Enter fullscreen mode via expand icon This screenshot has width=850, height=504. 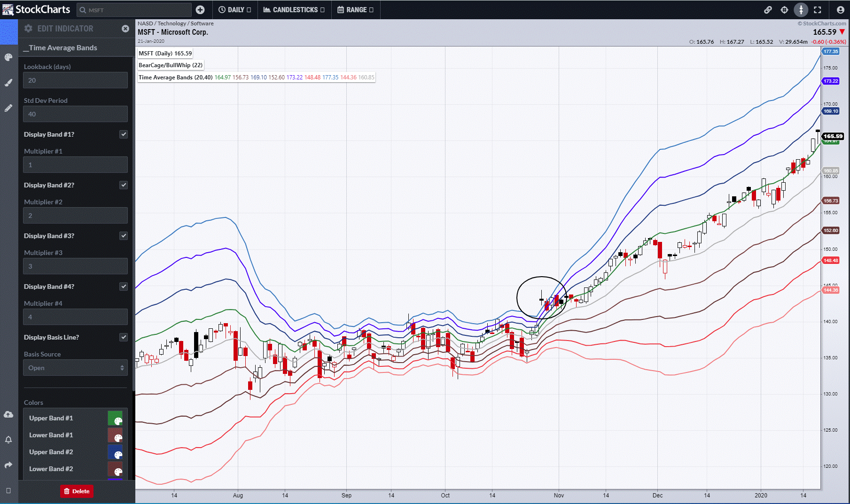818,10
